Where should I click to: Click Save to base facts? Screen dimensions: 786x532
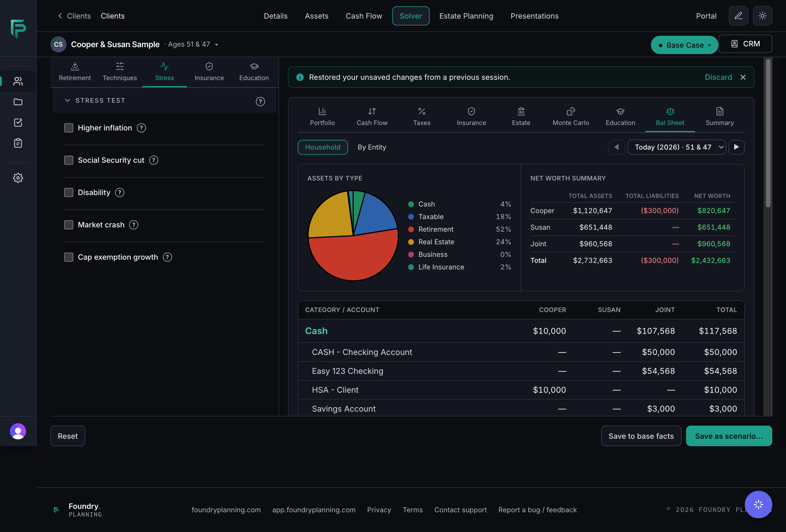[641, 436]
